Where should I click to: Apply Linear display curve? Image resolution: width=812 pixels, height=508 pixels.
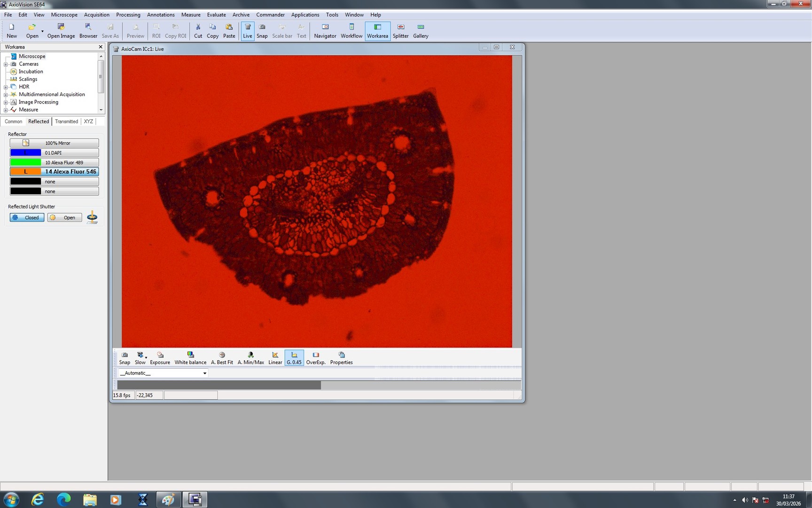tap(275, 357)
